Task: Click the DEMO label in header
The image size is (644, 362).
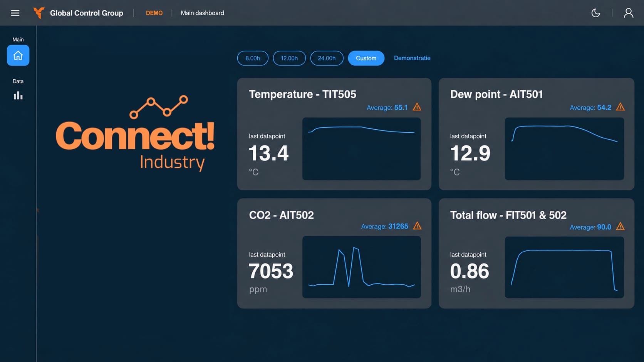Action: click(154, 13)
